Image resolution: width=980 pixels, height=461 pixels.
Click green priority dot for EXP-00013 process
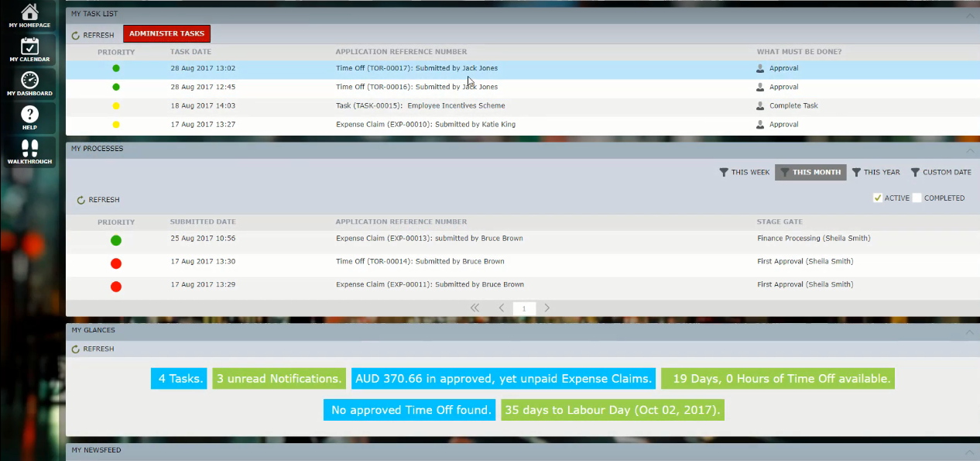click(116, 240)
